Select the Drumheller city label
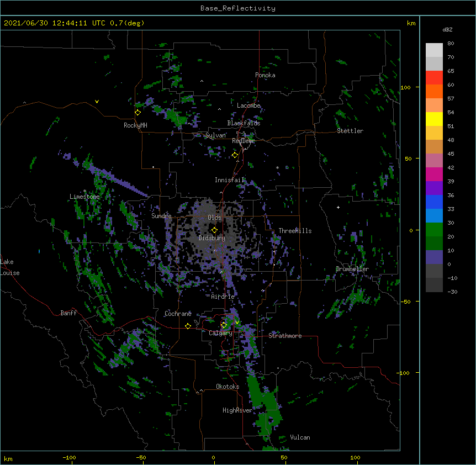 click(352, 269)
